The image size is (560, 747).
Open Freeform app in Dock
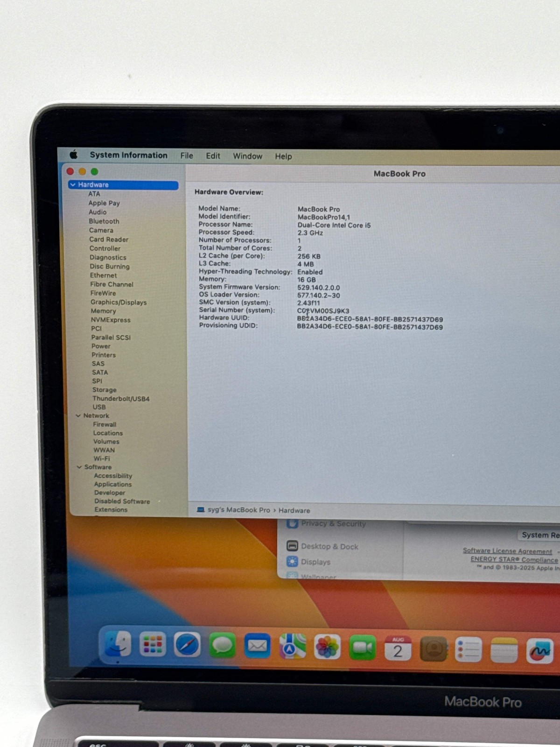[539, 651]
